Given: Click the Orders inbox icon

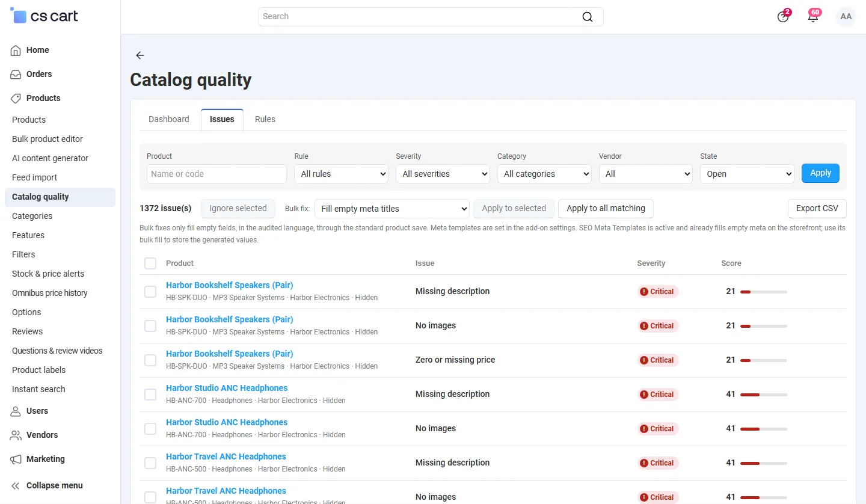Looking at the screenshot, I should 16,75.
